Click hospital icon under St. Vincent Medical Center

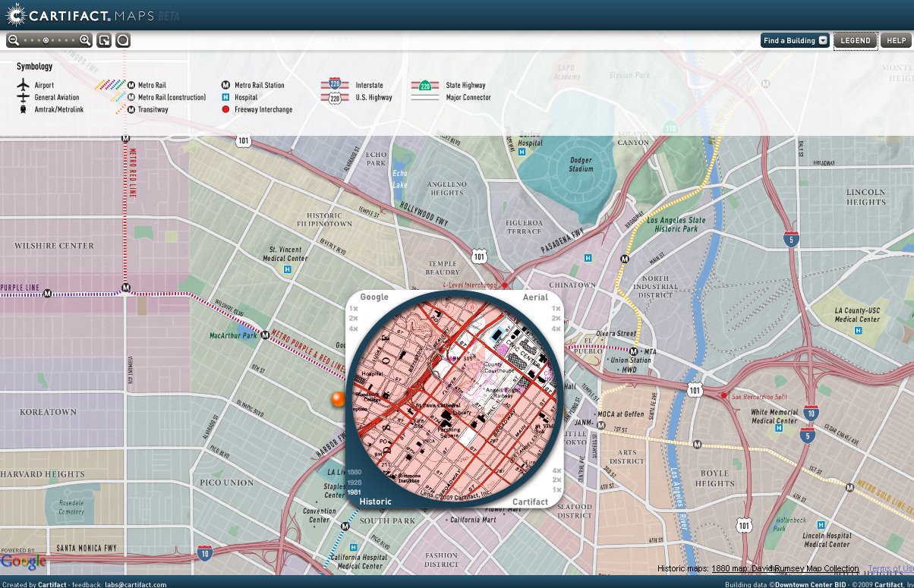coord(287,269)
